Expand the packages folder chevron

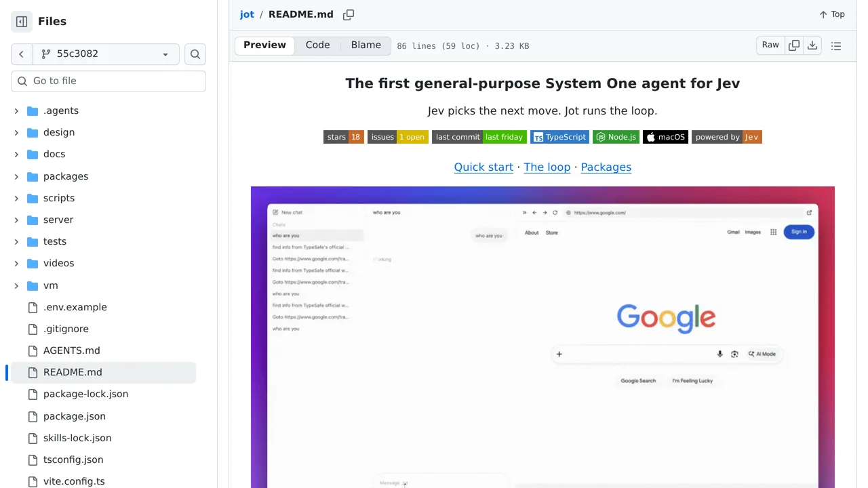pos(16,176)
